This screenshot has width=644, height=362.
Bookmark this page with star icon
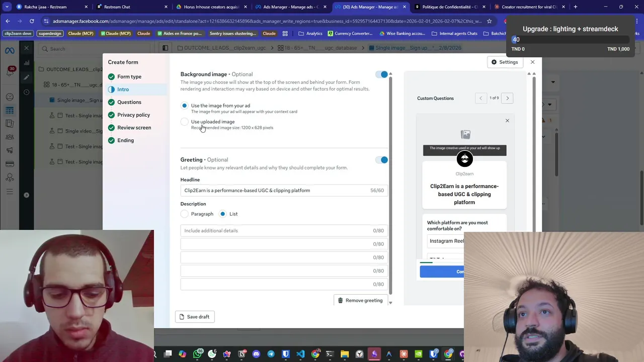click(x=489, y=21)
